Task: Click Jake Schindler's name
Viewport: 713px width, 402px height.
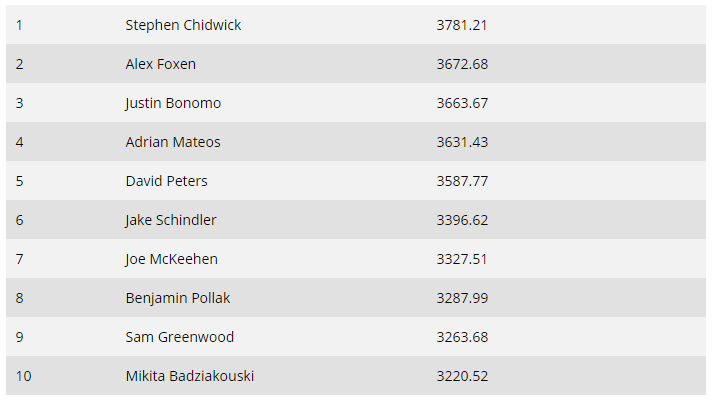Action: pyautogui.click(x=171, y=221)
